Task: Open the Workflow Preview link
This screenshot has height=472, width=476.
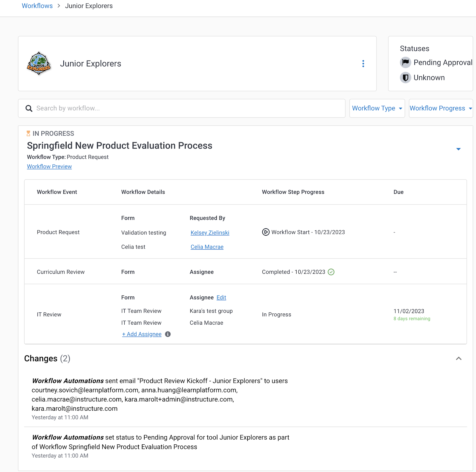Action: pos(49,167)
